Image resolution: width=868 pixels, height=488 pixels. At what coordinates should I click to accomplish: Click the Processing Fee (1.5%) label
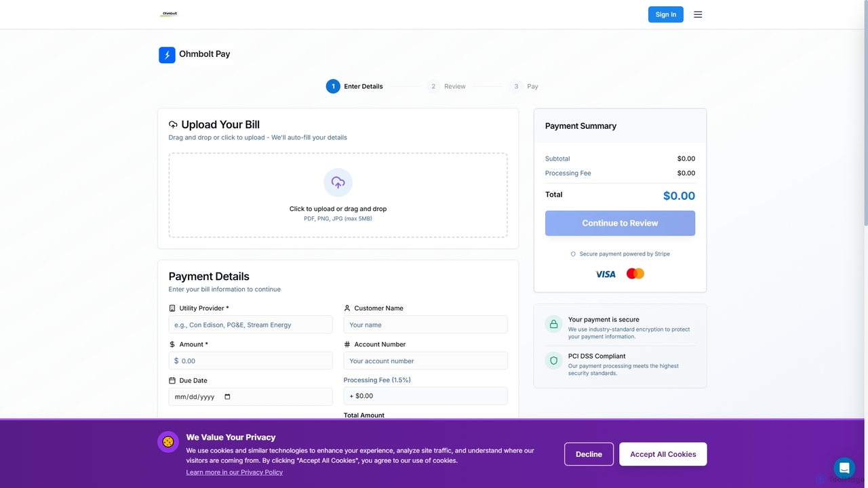377,380
